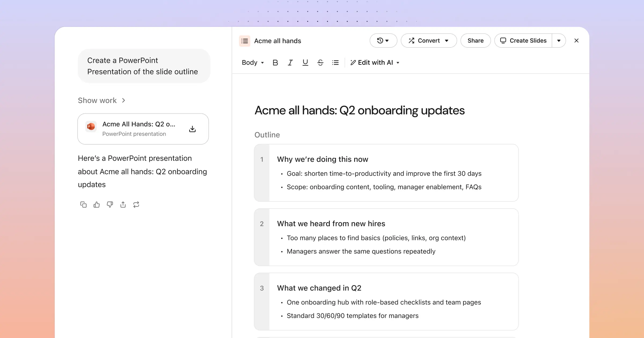Click the Create Slides button
The image size is (644, 338).
click(523, 41)
